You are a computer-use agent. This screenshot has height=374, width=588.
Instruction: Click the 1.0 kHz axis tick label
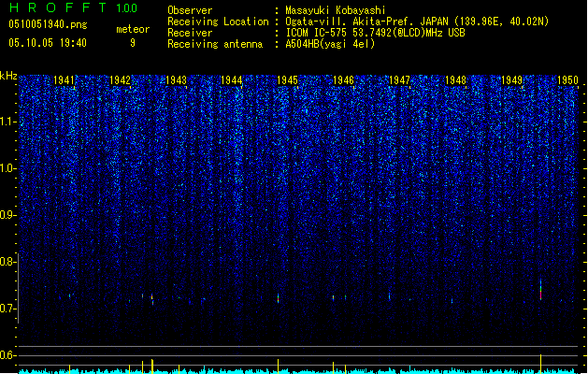pos(8,168)
